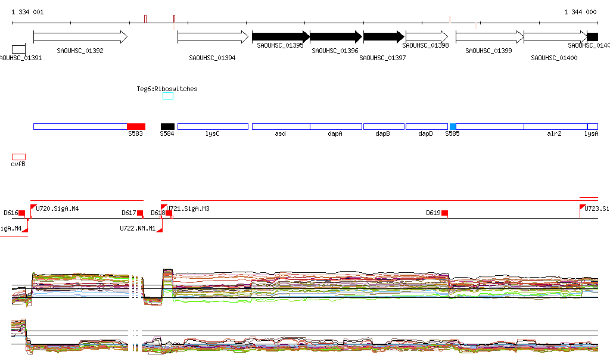
Task: Click the U722.NM.M1 reverse-strand flag
Action: click(160, 229)
